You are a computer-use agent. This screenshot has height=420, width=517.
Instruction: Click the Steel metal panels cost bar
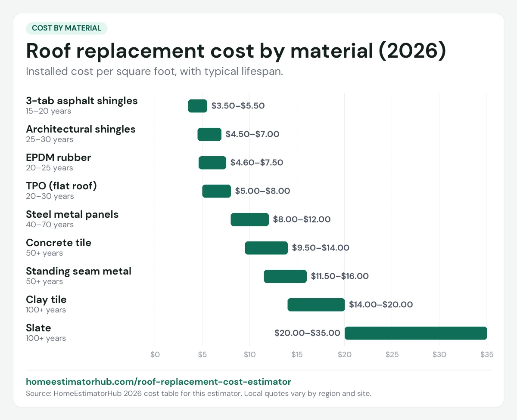coord(250,219)
